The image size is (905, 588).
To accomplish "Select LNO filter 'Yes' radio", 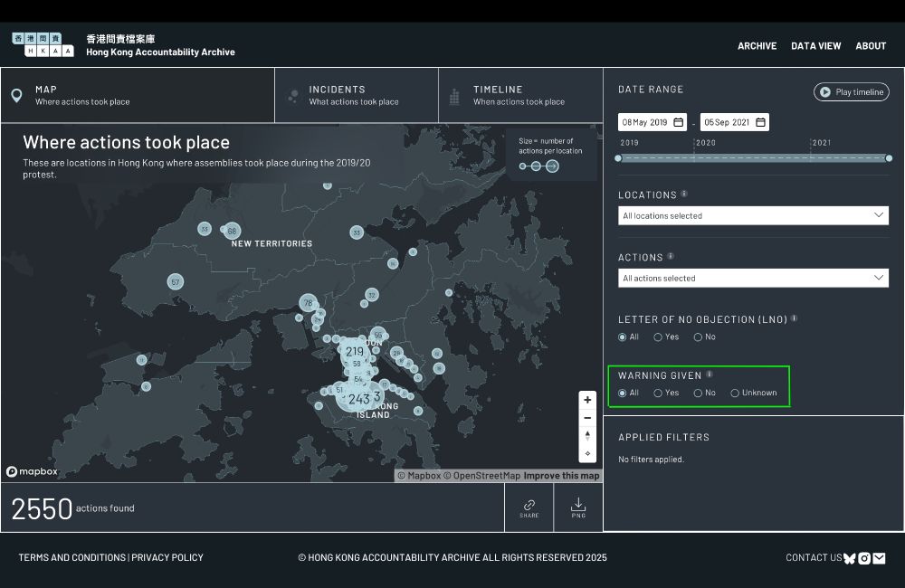I will (657, 337).
